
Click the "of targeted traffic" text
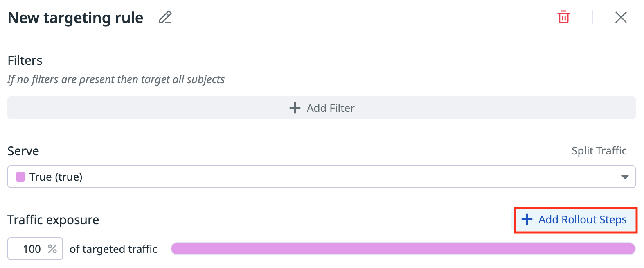tap(113, 249)
